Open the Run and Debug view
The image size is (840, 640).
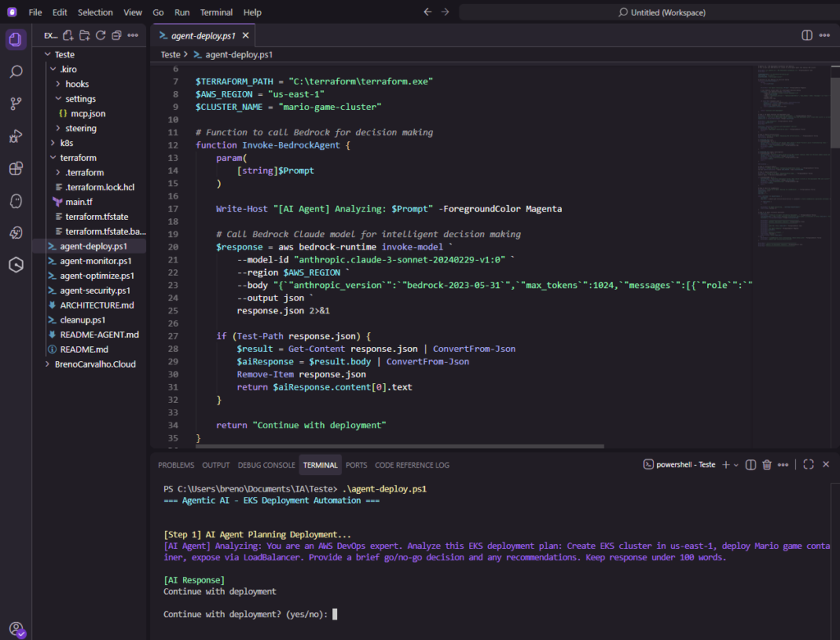(x=16, y=136)
